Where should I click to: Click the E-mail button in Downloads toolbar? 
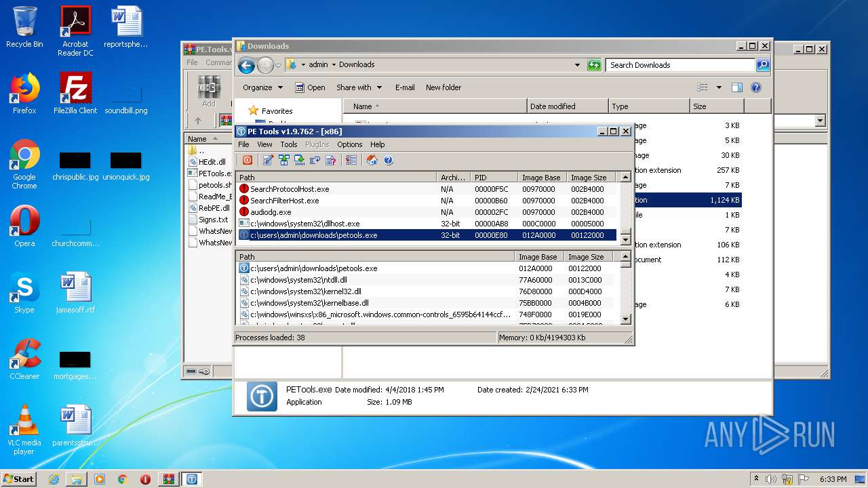pyautogui.click(x=405, y=87)
